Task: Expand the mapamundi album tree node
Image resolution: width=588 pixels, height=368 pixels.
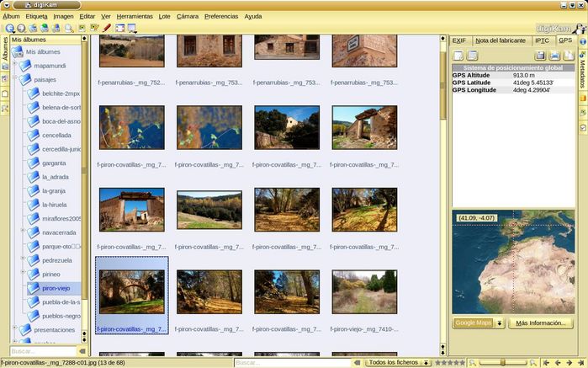Action: (15, 64)
